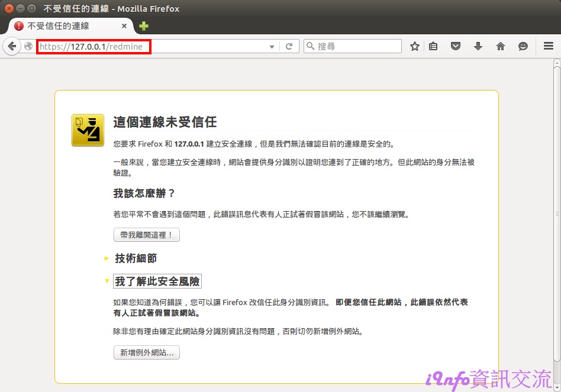Bookmark this page with star icon

(415, 46)
